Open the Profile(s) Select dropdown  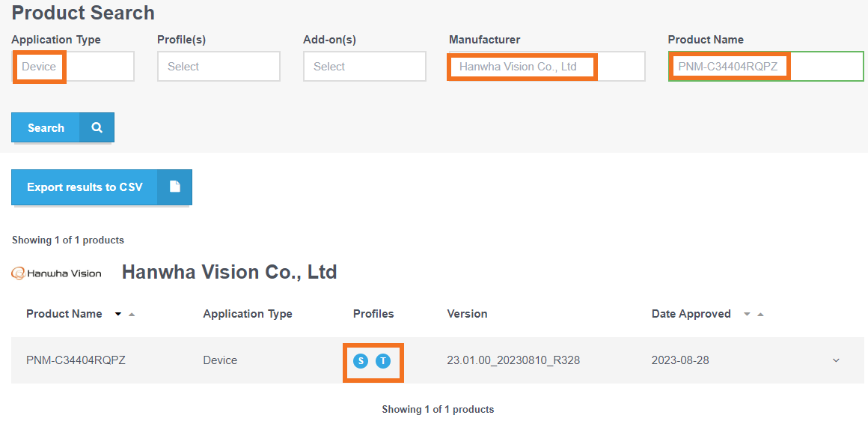pyautogui.click(x=218, y=67)
